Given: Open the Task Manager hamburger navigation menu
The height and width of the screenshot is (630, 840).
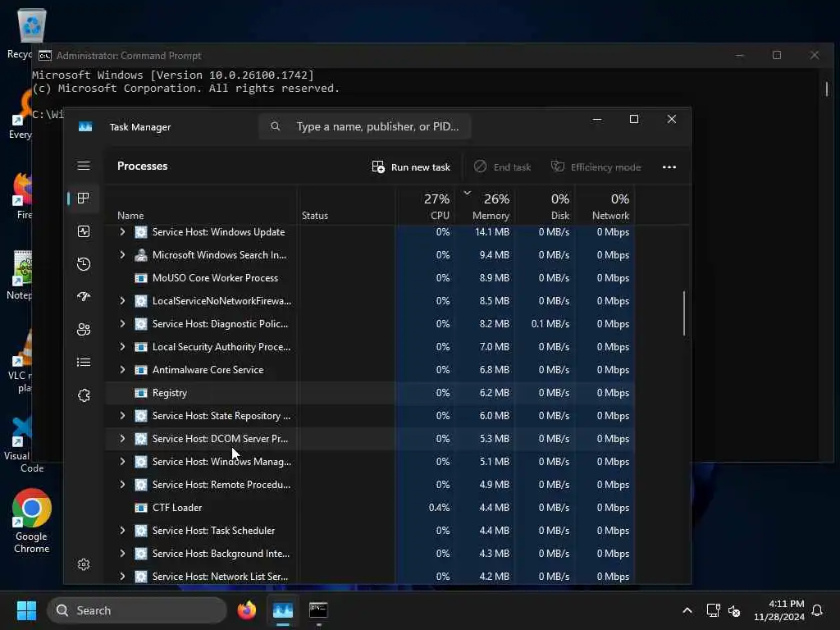Looking at the screenshot, I should 84,166.
